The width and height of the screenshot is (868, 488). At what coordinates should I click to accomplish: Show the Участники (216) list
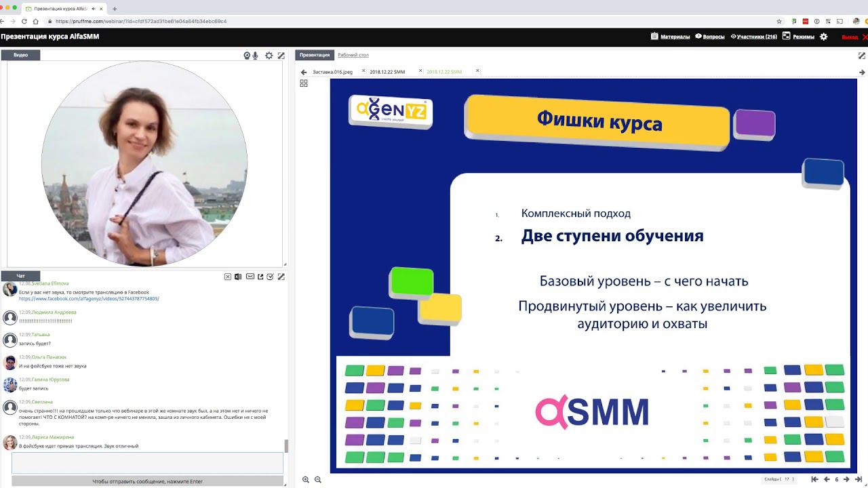(x=753, y=37)
